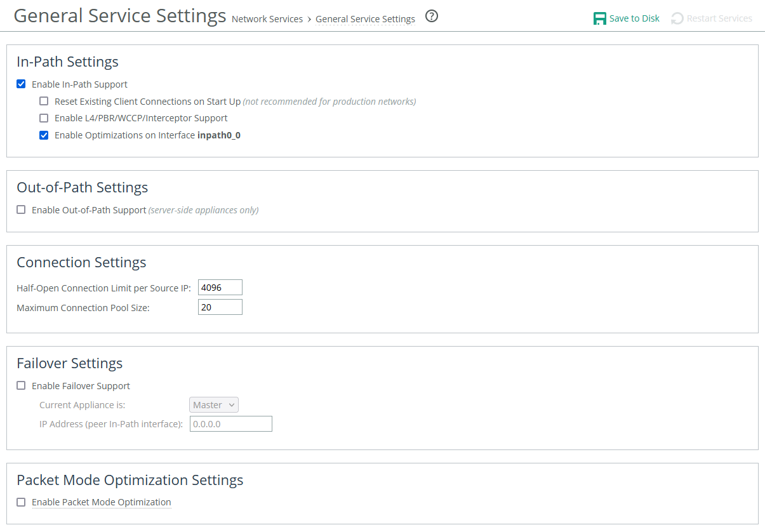
Task: Check Reset Existing Client Connections on Start Up
Action: [44, 101]
